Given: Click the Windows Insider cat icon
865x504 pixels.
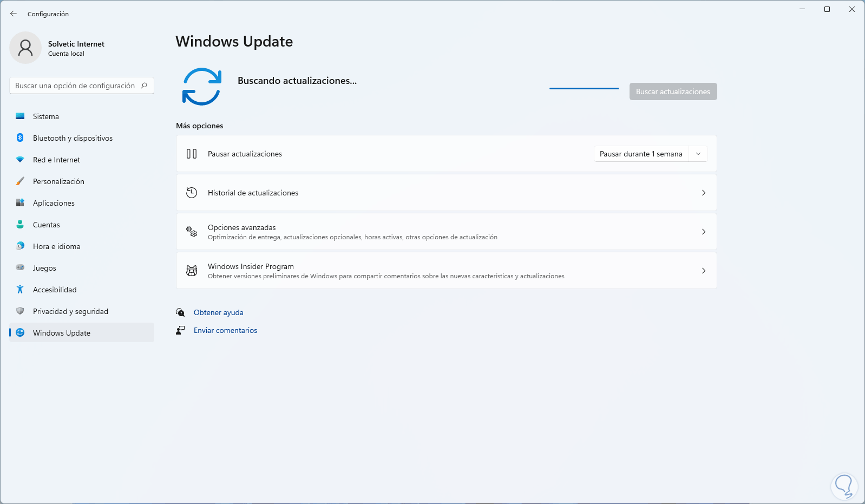Looking at the screenshot, I should [x=192, y=271].
